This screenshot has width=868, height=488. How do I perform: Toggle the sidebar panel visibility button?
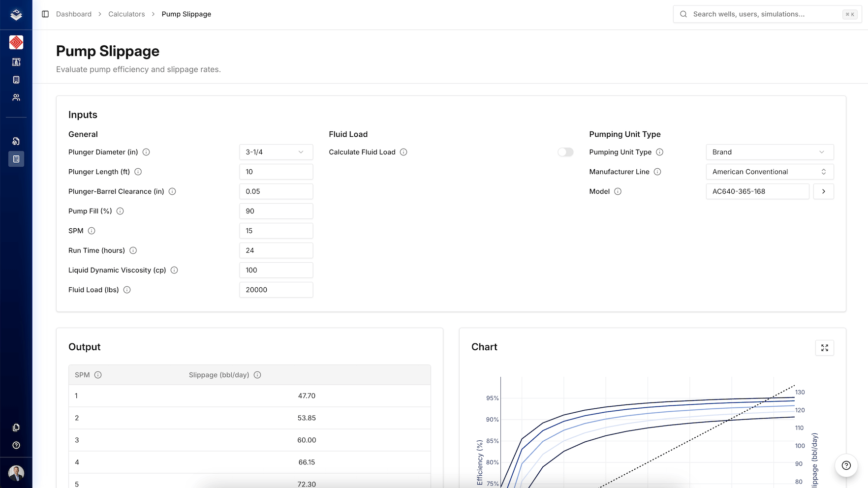tap(46, 14)
